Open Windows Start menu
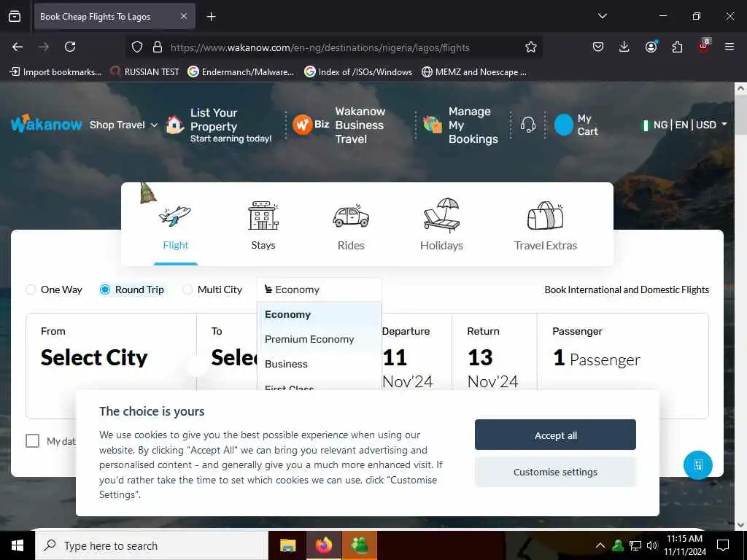The image size is (747, 560). [18, 545]
